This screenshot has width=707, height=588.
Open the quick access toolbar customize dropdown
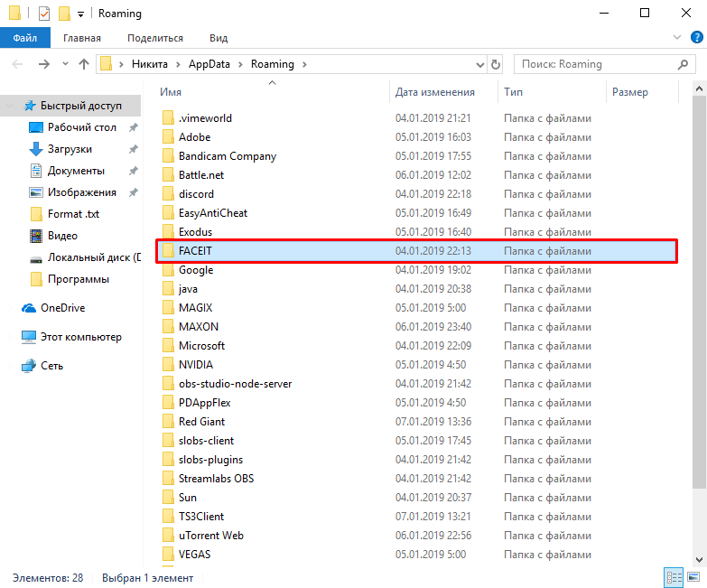(80, 14)
